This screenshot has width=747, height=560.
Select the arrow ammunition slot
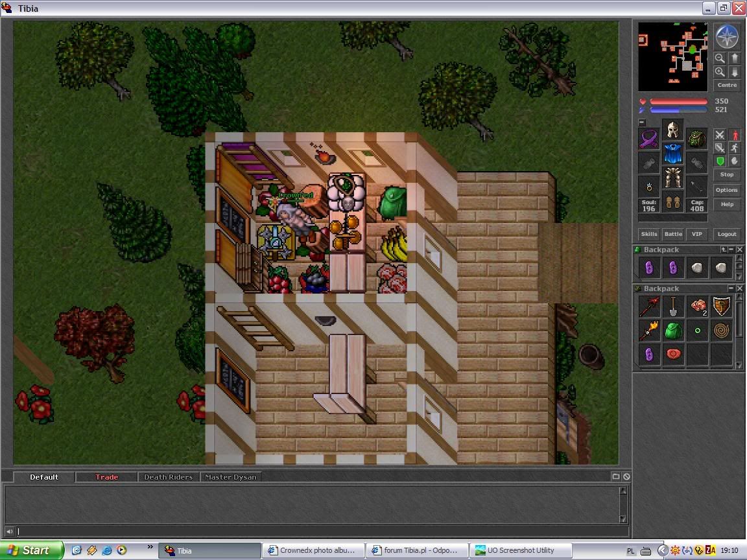[696, 187]
